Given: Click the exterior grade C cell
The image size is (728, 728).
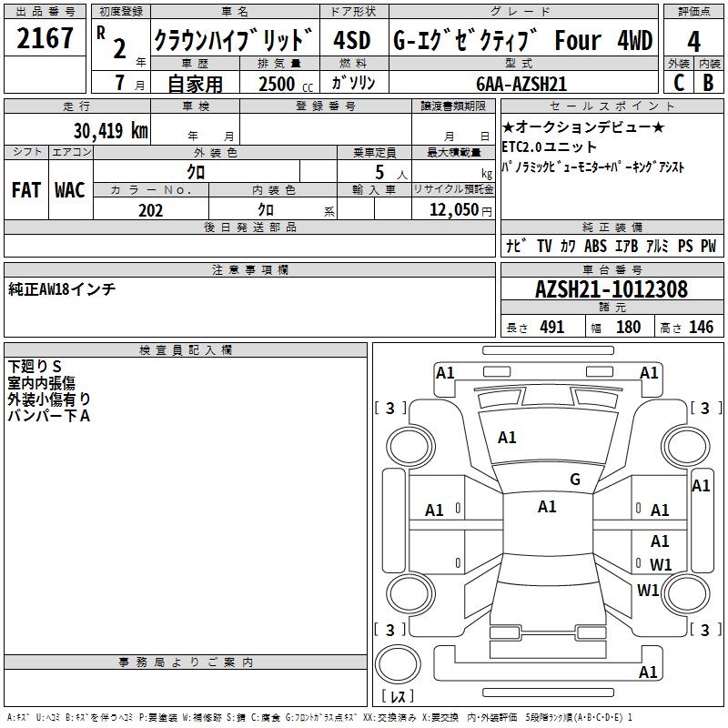Looking at the screenshot, I should coord(678,81).
